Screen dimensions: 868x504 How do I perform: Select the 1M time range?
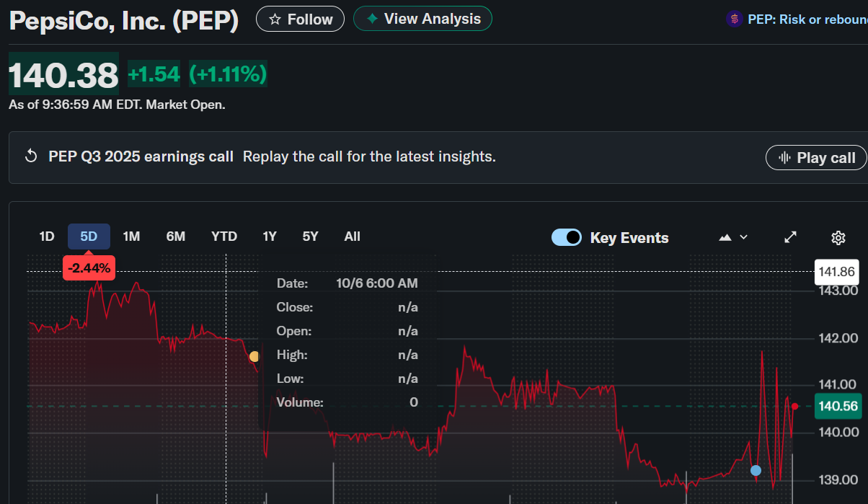(131, 236)
